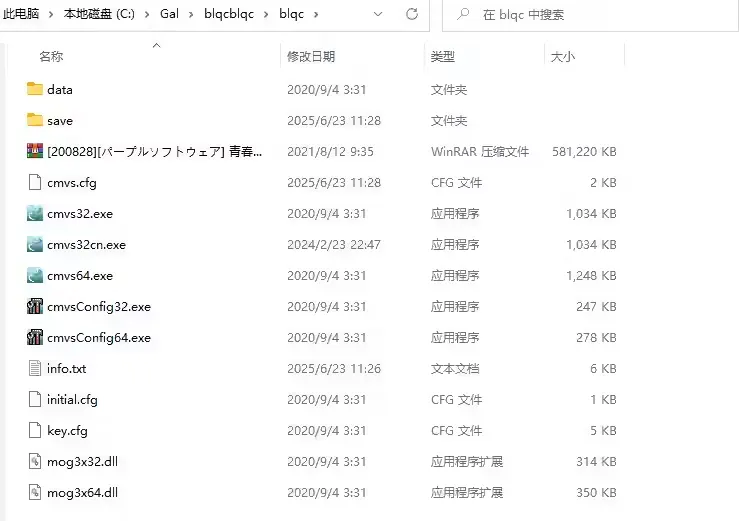Click the cmvs64.exe application icon
Viewport: 748px width, 521px height.
pyautogui.click(x=35, y=275)
